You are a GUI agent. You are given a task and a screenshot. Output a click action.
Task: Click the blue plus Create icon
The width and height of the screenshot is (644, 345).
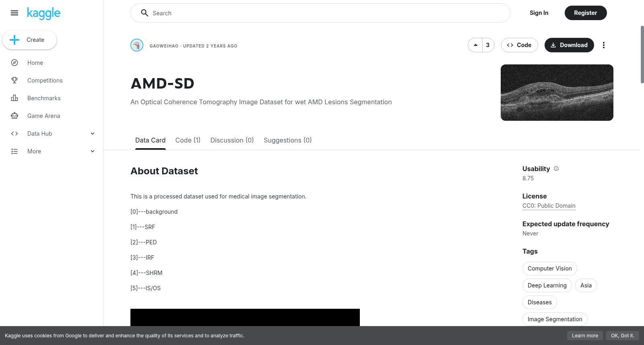(14, 40)
